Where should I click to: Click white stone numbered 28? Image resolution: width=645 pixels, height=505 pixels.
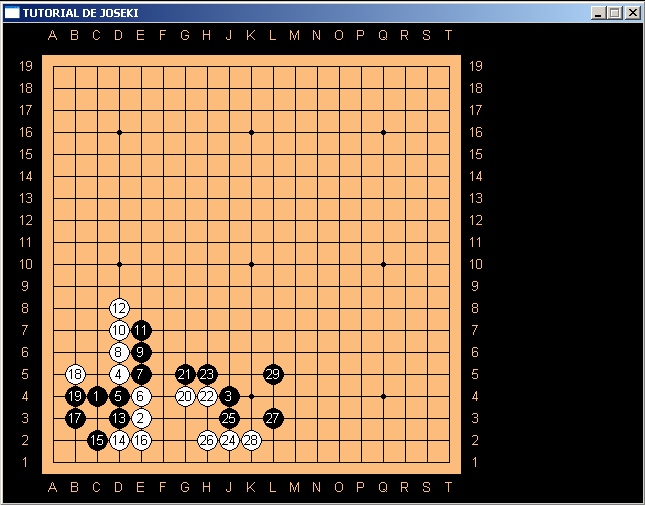tap(251, 440)
